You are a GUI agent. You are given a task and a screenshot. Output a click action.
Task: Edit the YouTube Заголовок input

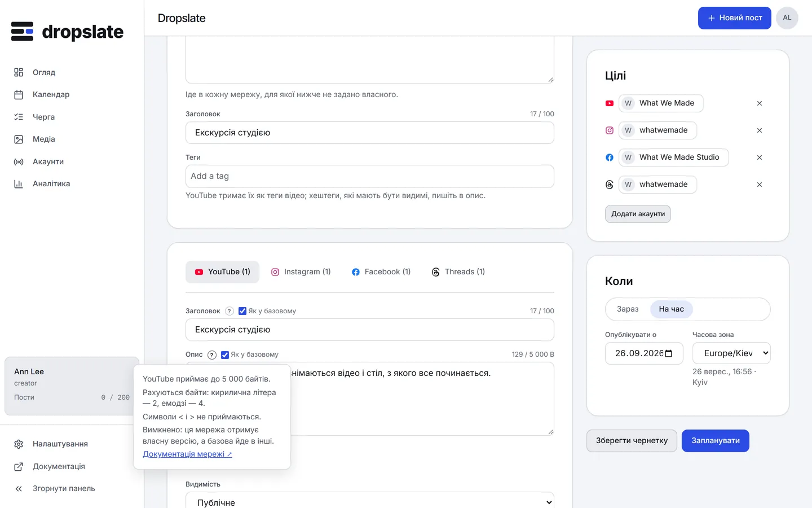pyautogui.click(x=370, y=330)
